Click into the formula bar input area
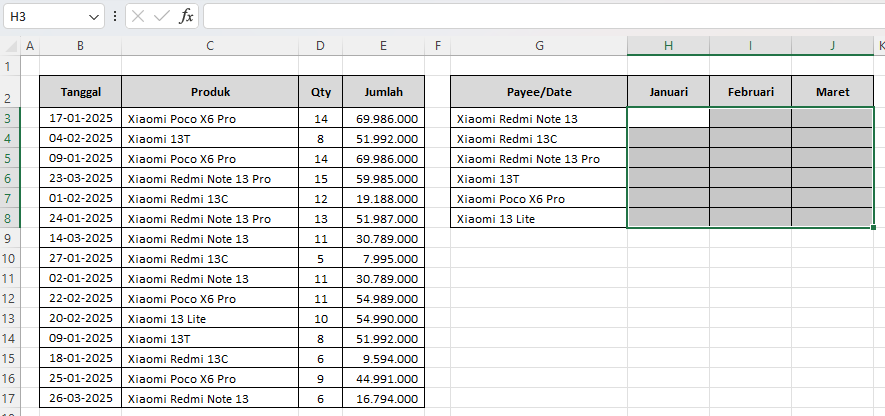This screenshot has width=885, height=416. (x=544, y=16)
